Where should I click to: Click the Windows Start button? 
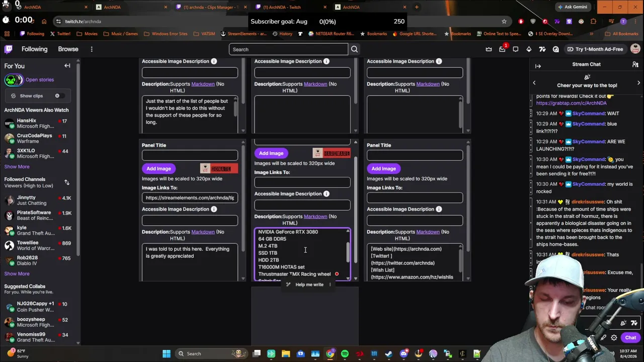coord(167,353)
